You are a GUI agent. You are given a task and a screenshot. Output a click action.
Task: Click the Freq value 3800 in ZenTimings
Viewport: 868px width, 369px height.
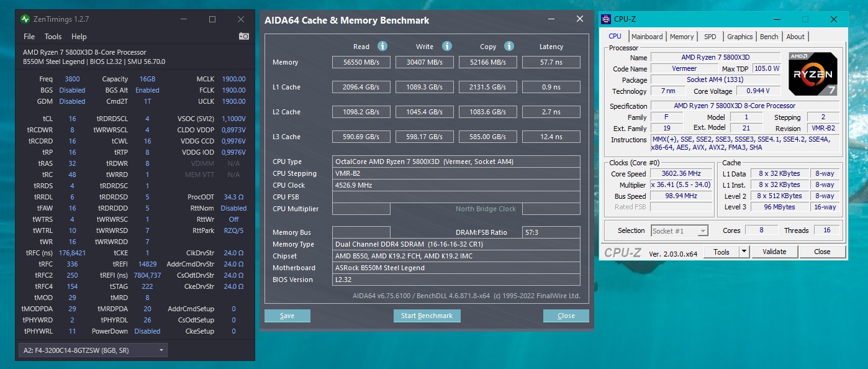coord(72,79)
